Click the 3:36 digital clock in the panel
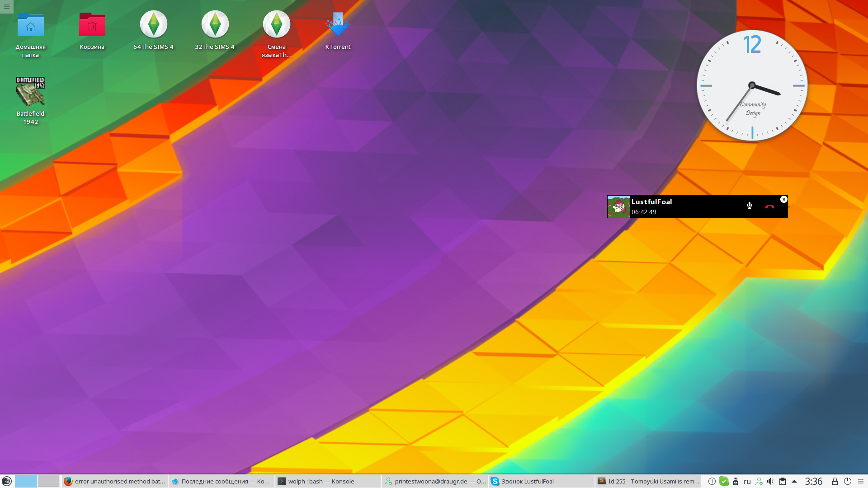This screenshot has height=488, width=868. point(814,481)
